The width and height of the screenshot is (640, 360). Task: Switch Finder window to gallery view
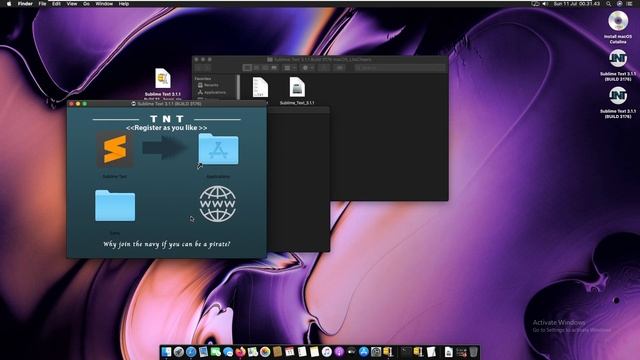(x=274, y=68)
